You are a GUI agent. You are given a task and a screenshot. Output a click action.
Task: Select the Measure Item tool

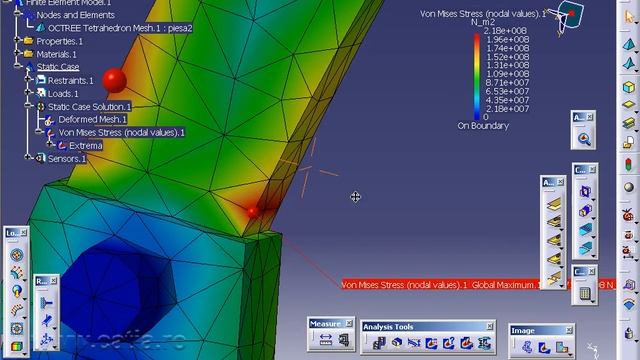tap(344, 340)
